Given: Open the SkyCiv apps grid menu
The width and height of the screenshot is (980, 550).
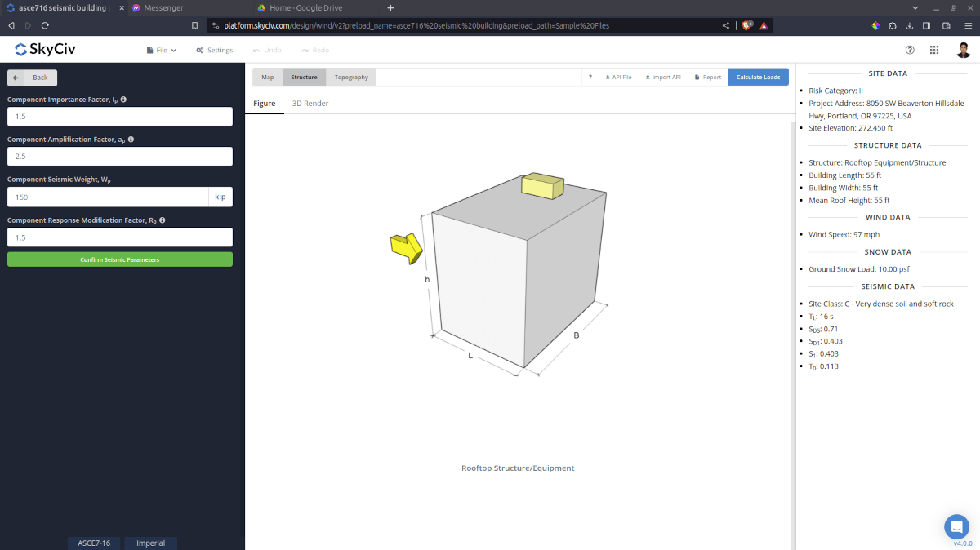Looking at the screenshot, I should [x=934, y=50].
